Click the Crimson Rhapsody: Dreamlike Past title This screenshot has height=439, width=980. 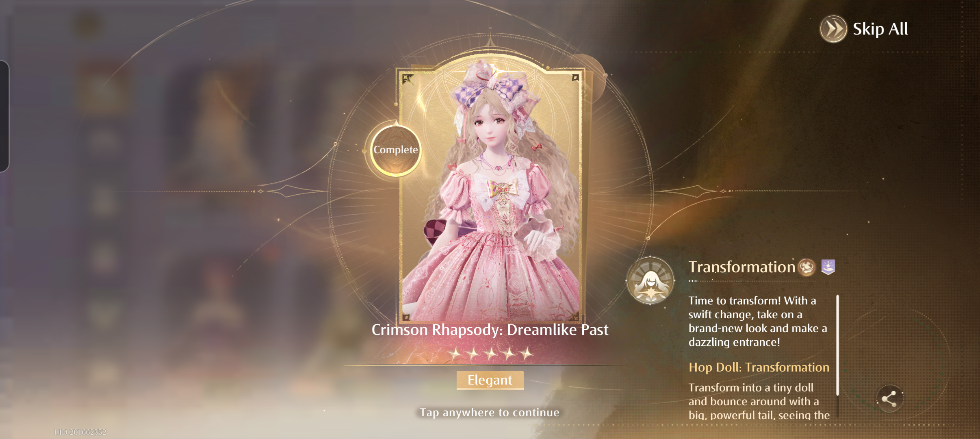490,330
